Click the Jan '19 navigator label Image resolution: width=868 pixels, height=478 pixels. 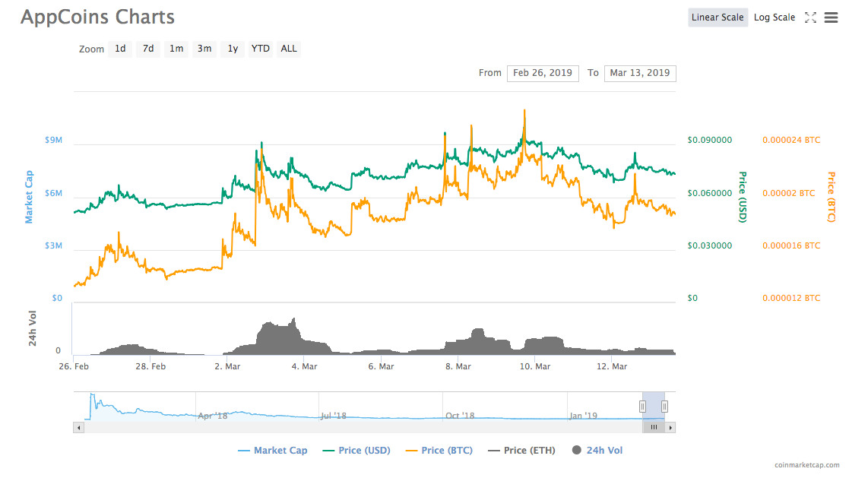584,416
